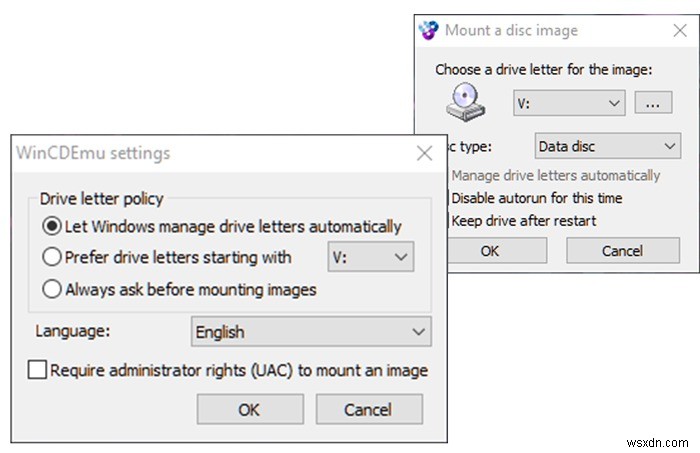700x453 pixels.
Task: Check Require administrator rights (UAC) box
Action: 38,370
